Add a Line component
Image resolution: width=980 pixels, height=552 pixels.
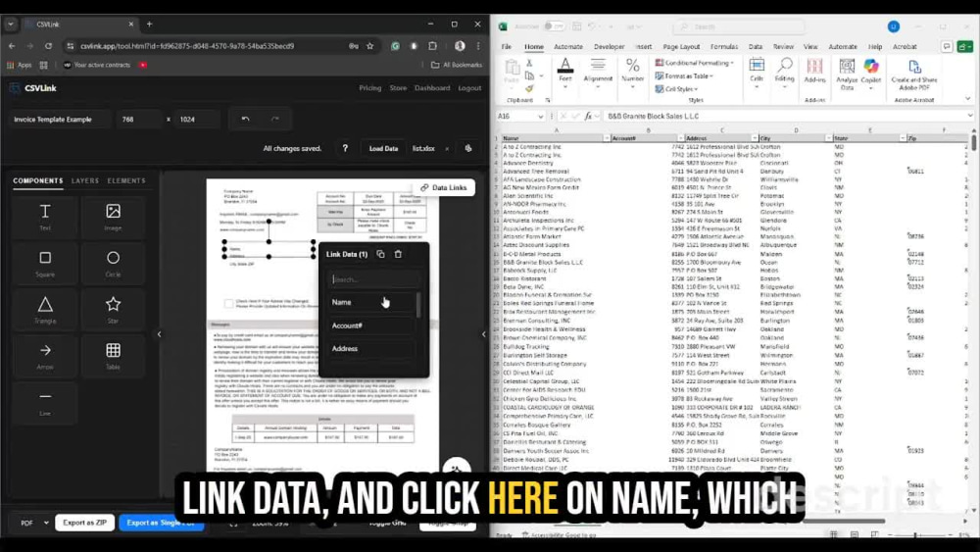pos(45,402)
